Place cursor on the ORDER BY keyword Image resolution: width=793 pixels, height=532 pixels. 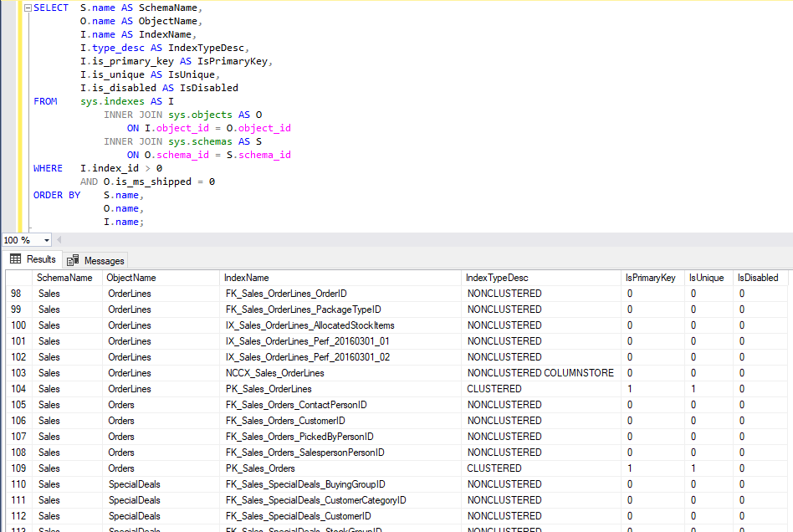coord(56,195)
